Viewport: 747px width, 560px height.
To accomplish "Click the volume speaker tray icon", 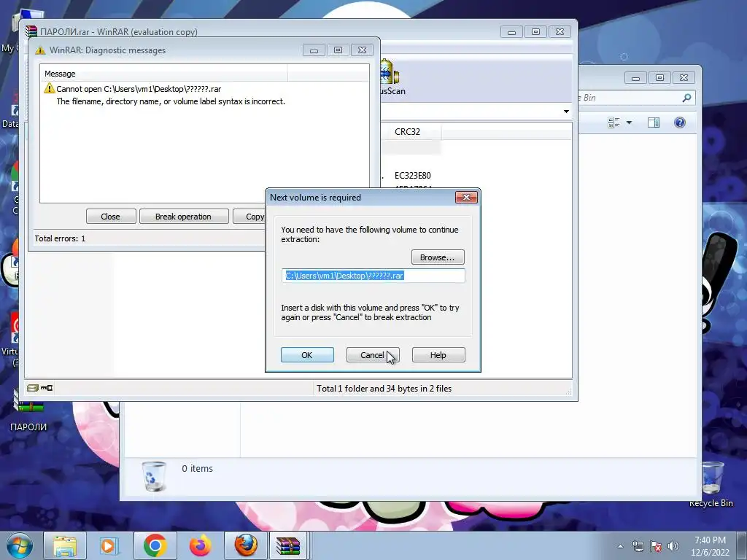I will point(673,546).
